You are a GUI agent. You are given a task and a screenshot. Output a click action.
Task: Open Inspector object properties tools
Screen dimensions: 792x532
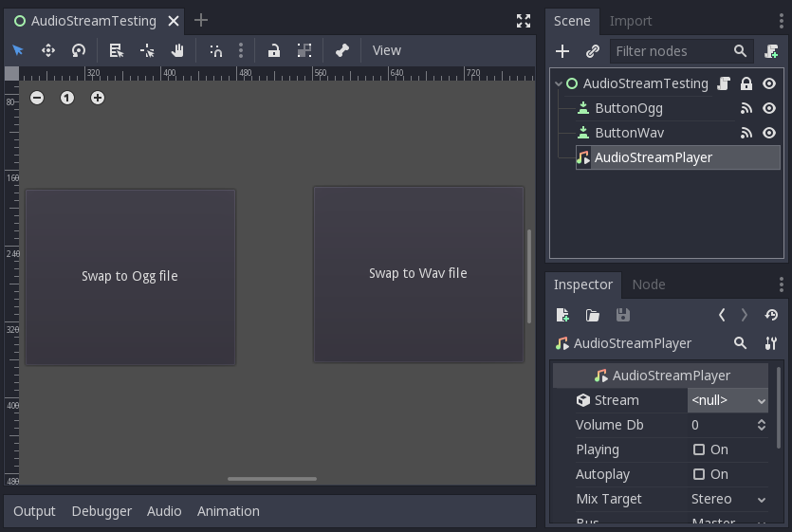tap(771, 343)
